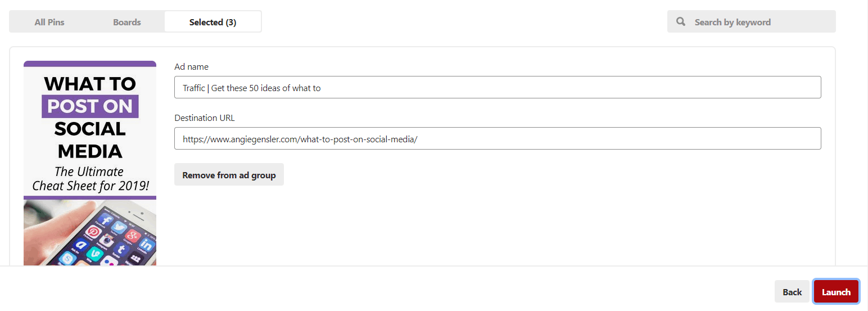Go back with the Back button

tap(792, 291)
